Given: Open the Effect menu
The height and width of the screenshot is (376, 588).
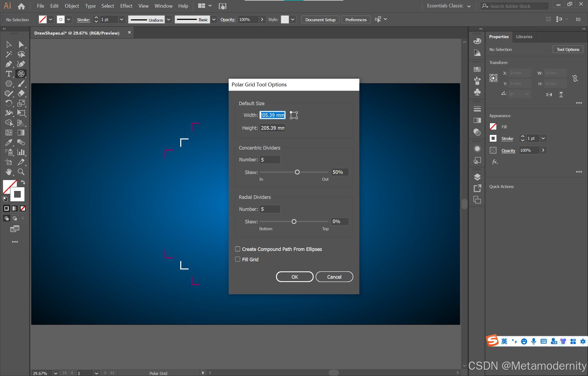Looking at the screenshot, I should click(x=126, y=6).
